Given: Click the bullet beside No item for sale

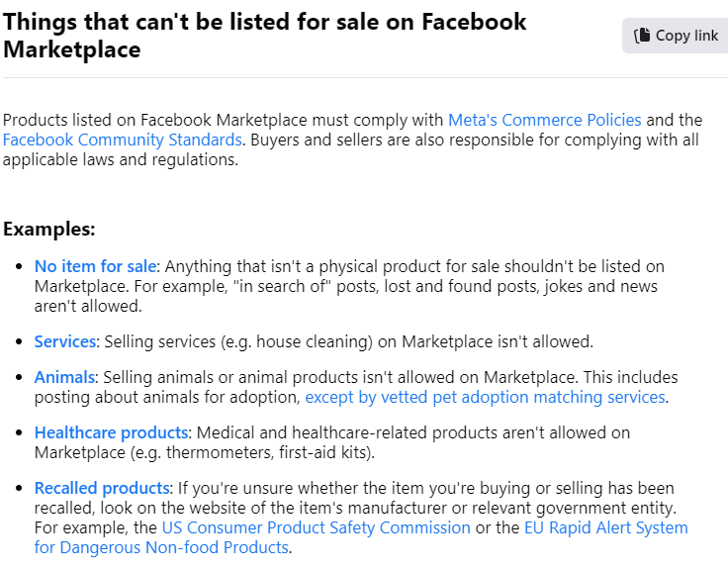Looking at the screenshot, I should tap(19, 266).
